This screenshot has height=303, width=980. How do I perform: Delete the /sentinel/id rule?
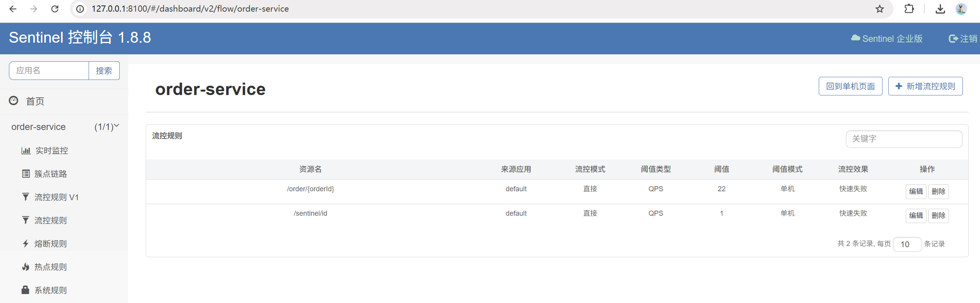(x=938, y=216)
